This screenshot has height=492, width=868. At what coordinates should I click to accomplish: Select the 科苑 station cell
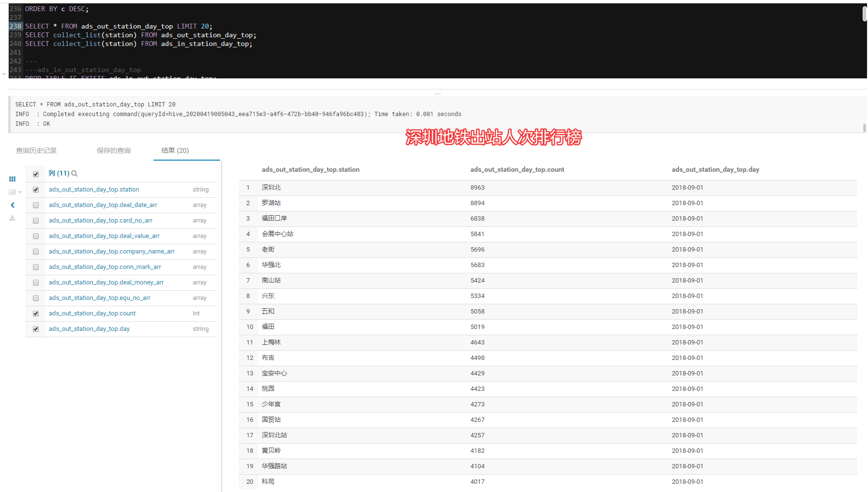pos(268,482)
